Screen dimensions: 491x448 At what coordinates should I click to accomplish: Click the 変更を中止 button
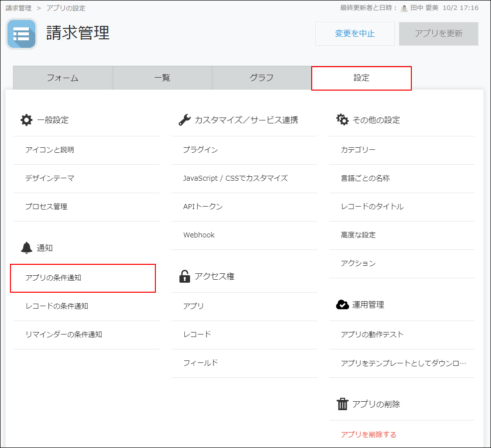point(355,33)
